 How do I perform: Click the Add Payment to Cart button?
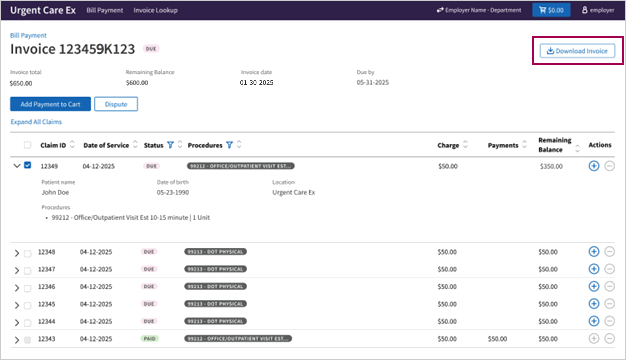pyautogui.click(x=50, y=104)
